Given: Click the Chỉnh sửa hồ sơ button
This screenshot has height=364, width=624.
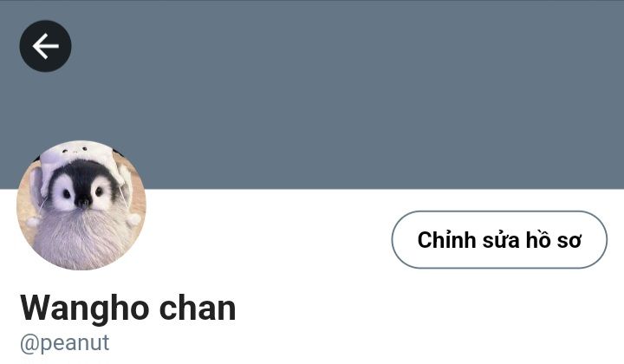Looking at the screenshot, I should (499, 239).
